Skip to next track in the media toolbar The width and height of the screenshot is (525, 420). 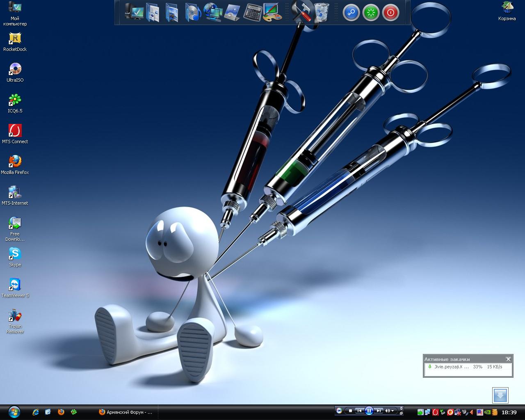tap(379, 411)
